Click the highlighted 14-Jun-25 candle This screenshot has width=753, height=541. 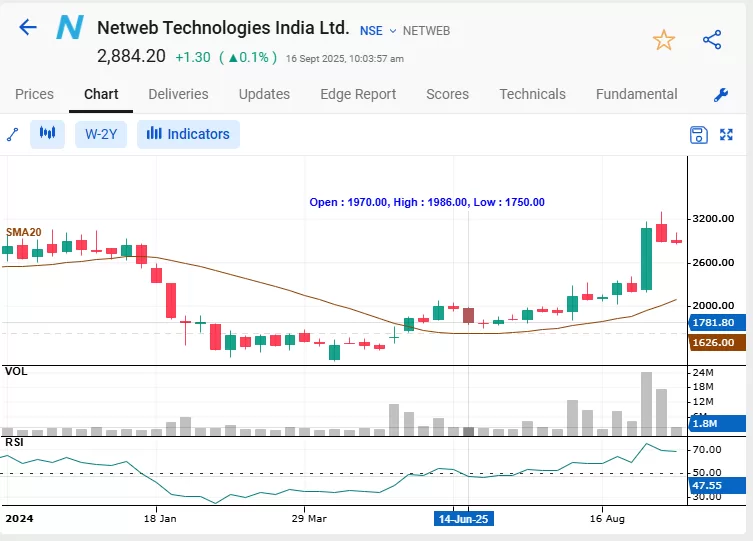point(468,315)
